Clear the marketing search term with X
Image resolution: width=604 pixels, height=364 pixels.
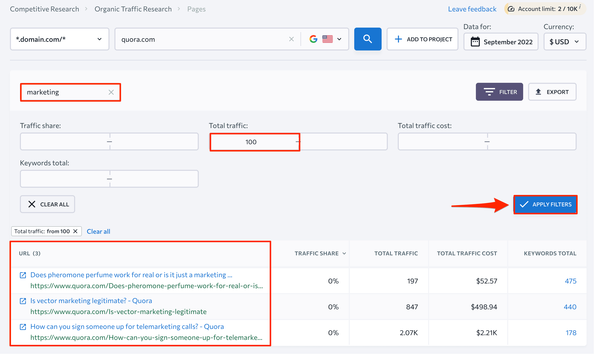111,92
